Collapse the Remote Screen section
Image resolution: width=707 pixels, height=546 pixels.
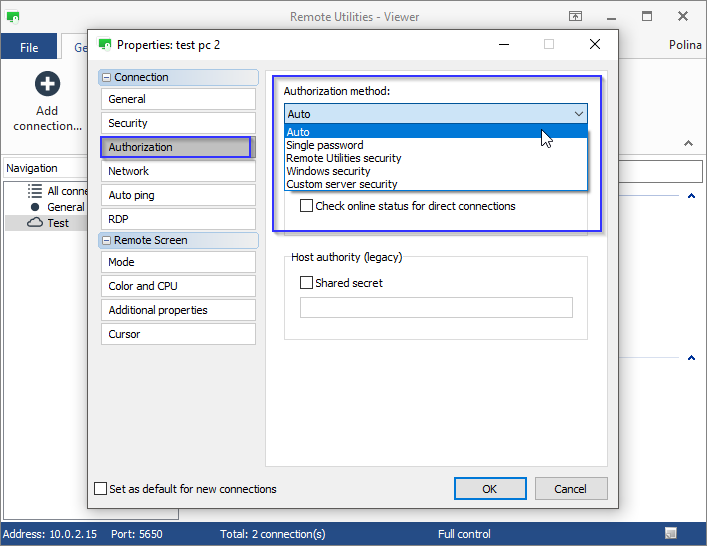tap(106, 241)
